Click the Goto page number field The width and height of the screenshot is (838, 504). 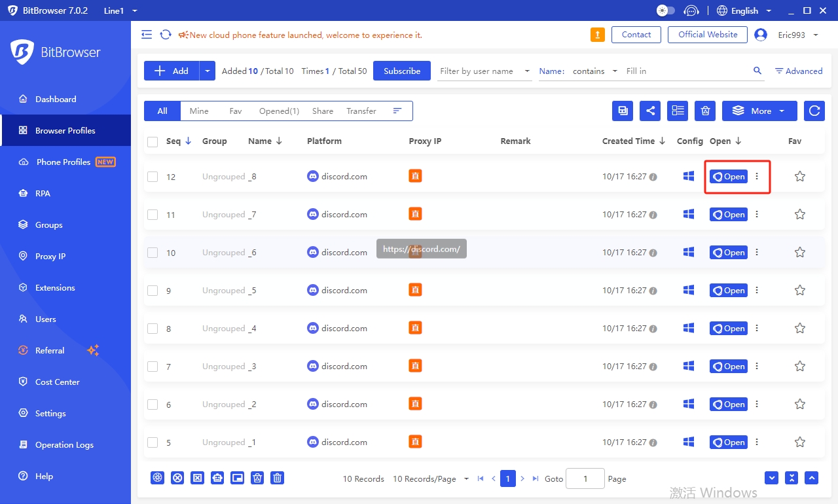(585, 478)
